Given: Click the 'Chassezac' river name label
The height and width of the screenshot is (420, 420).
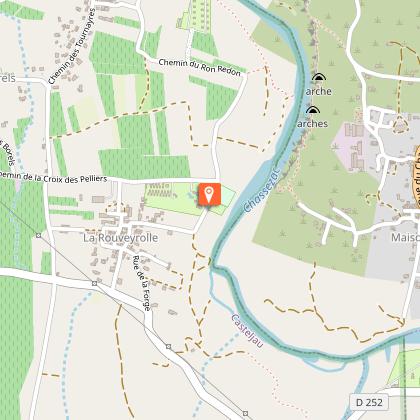Looking at the screenshot, I should [x=262, y=189].
